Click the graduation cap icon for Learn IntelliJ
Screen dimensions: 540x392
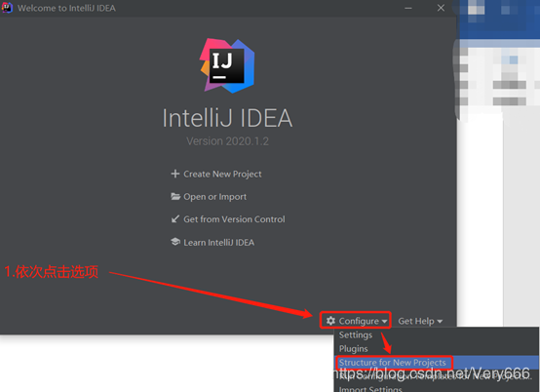point(175,242)
